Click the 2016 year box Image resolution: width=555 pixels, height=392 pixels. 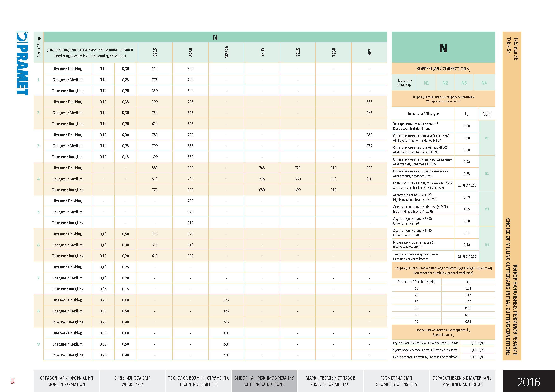529,381
